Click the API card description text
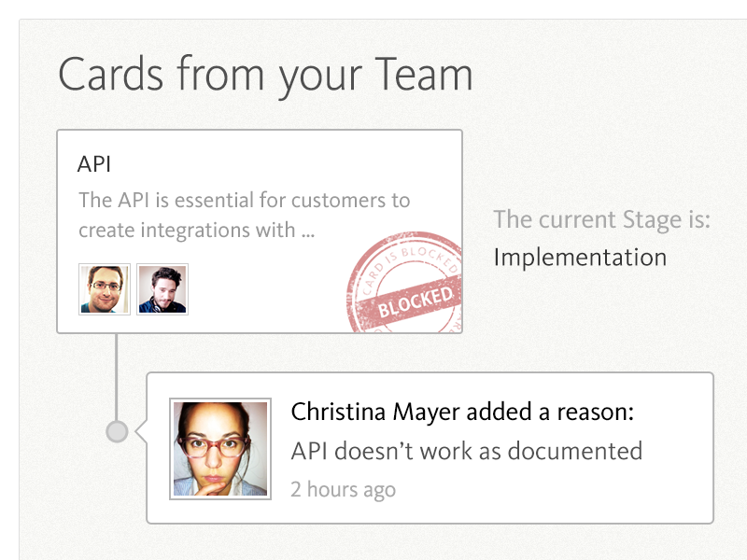Screen dimensions: 747x560 click(x=245, y=215)
